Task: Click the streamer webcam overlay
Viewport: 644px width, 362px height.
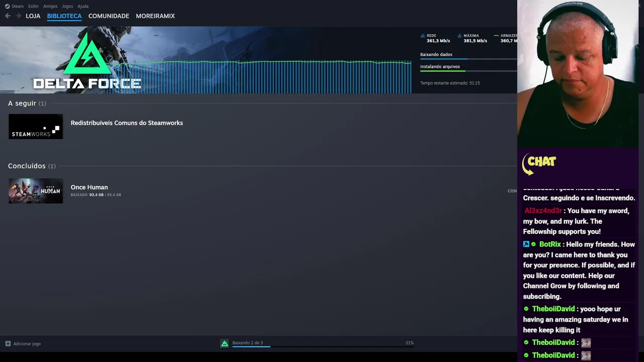Action: pyautogui.click(x=578, y=73)
